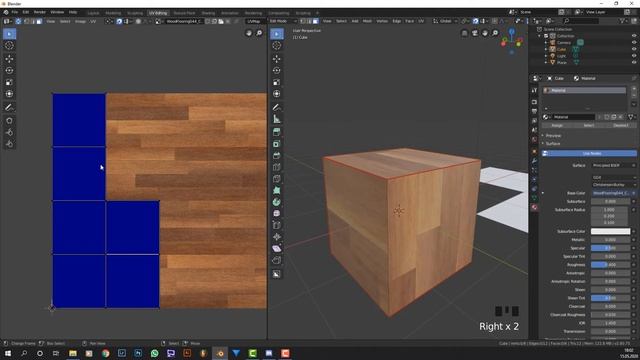The image size is (640, 360).
Task: Select the Select Box tool in 3D viewport
Action: point(277,34)
